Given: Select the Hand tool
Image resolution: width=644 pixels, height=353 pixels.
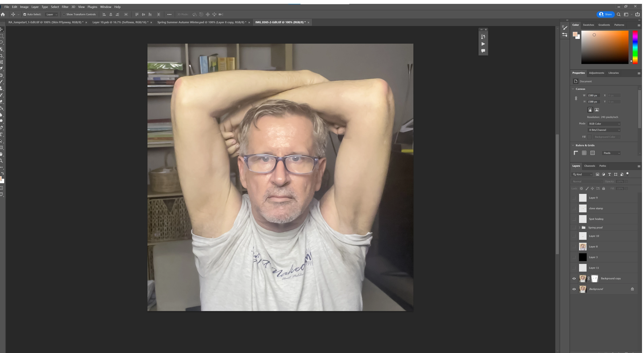Looking at the screenshot, I should click(x=2, y=154).
